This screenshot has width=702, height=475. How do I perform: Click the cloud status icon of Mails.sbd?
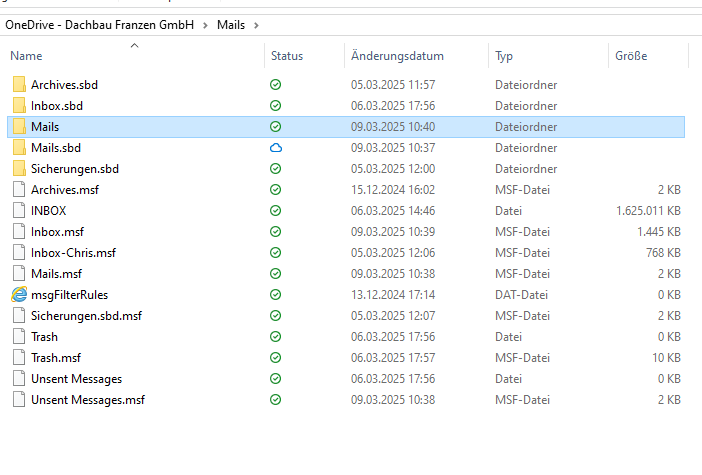275,148
